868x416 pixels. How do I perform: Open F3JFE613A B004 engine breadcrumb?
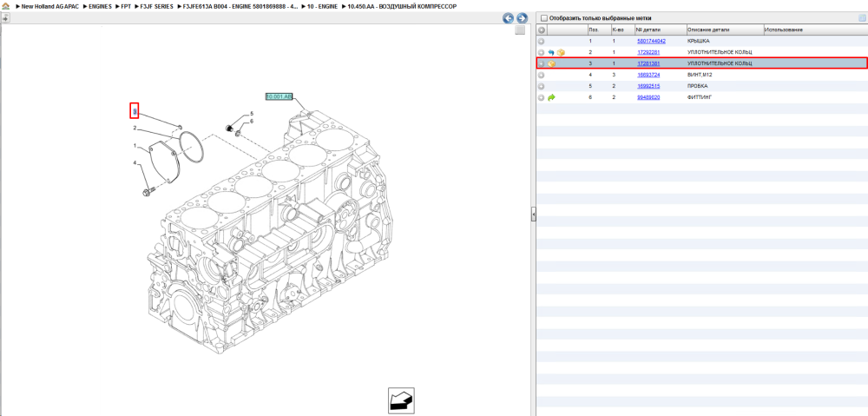240,6
